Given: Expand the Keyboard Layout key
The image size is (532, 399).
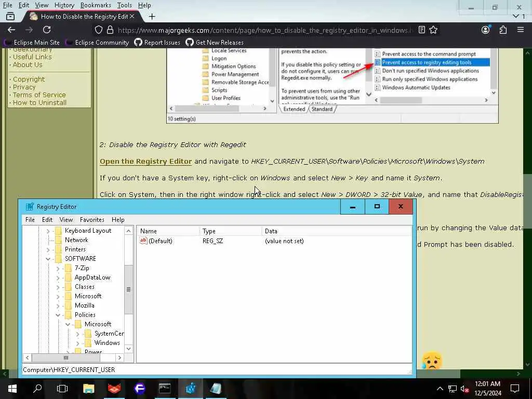Looking at the screenshot, I should click(x=48, y=231).
